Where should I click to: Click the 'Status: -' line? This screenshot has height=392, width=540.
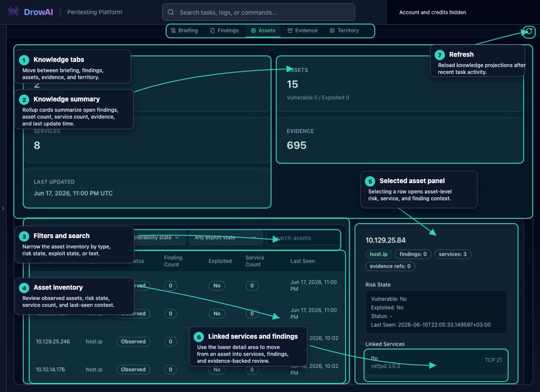(x=382, y=316)
